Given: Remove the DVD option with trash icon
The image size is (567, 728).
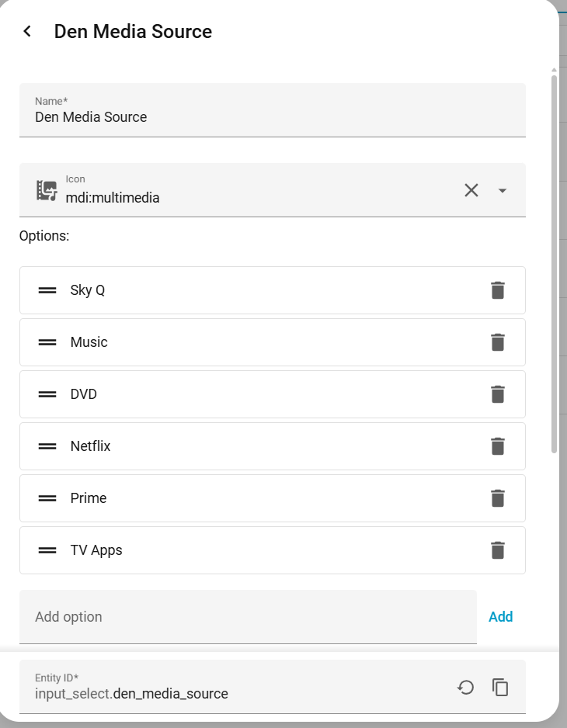Looking at the screenshot, I should 498,394.
